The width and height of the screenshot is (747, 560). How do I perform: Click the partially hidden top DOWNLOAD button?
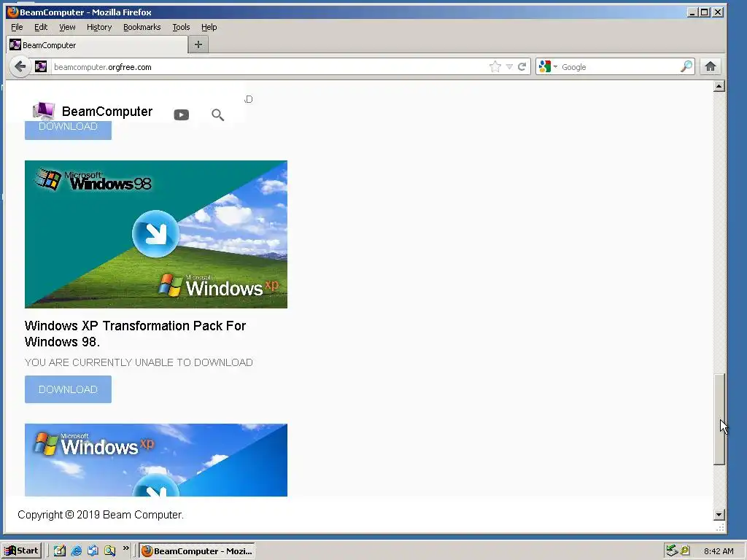click(68, 130)
